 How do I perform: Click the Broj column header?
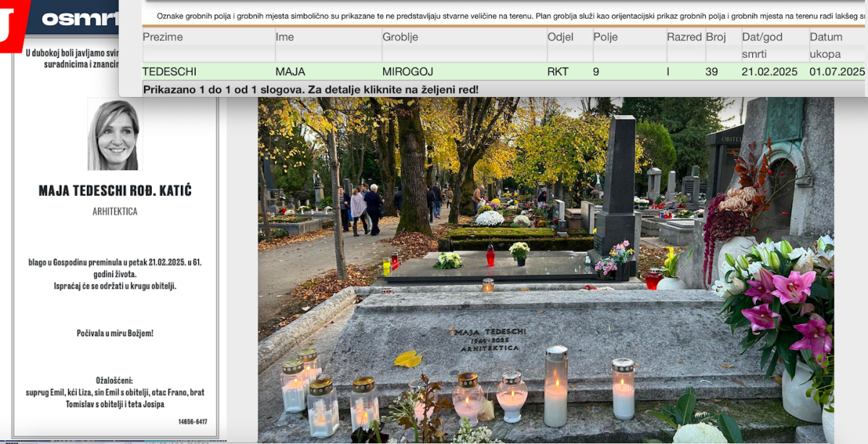click(716, 37)
